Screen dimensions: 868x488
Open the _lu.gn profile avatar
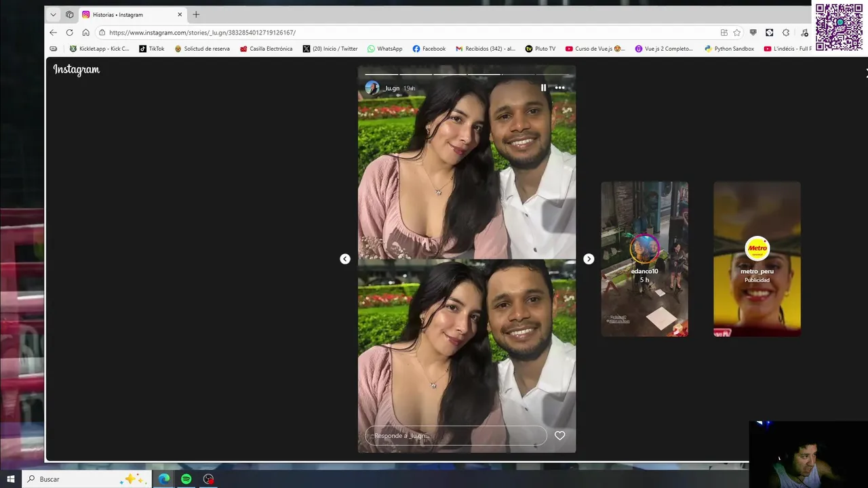coord(372,88)
